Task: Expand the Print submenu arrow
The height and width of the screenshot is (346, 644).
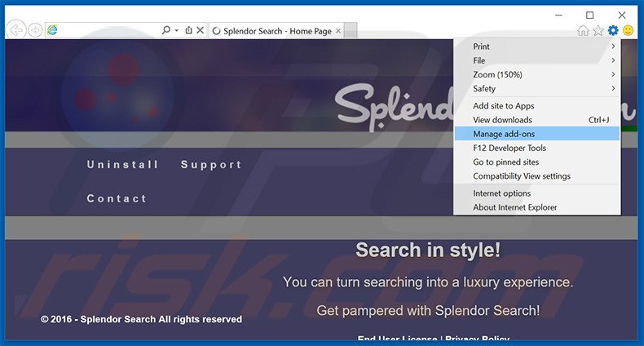Action: 613,47
